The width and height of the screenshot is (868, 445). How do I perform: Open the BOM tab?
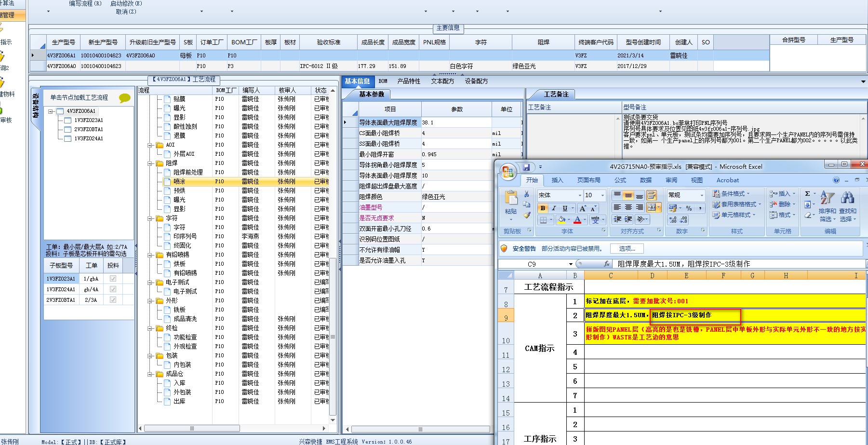click(x=383, y=81)
